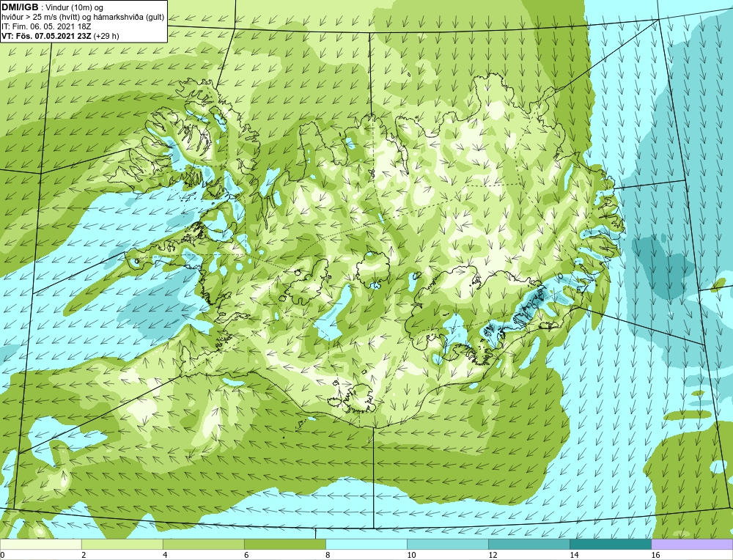Click the 10–12 m/s legend swatch

pos(447,544)
